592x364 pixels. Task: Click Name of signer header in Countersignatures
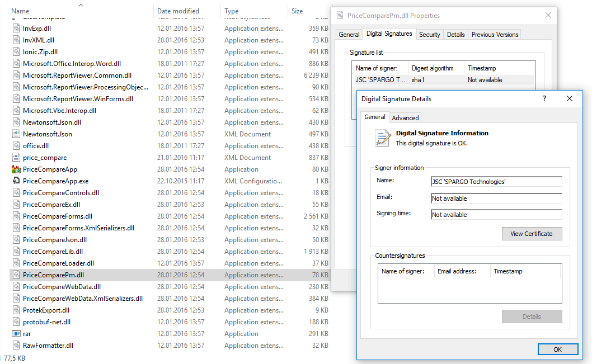406,271
